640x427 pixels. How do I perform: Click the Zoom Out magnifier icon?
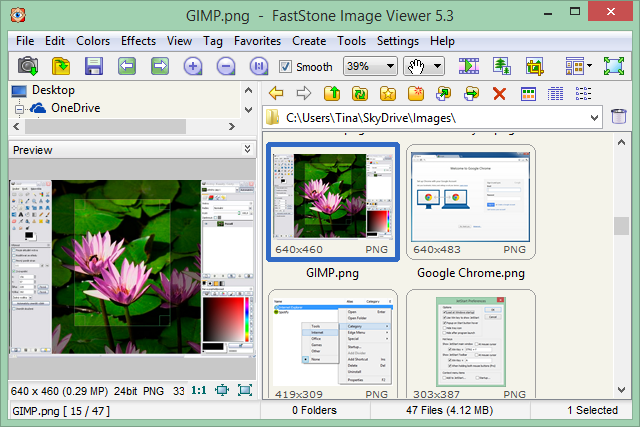(226, 67)
